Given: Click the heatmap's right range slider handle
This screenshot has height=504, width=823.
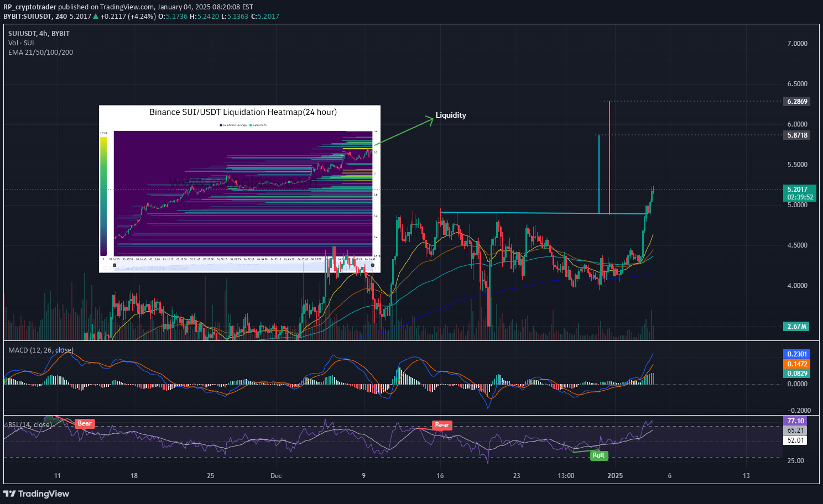Looking at the screenshot, I should click(372, 265).
